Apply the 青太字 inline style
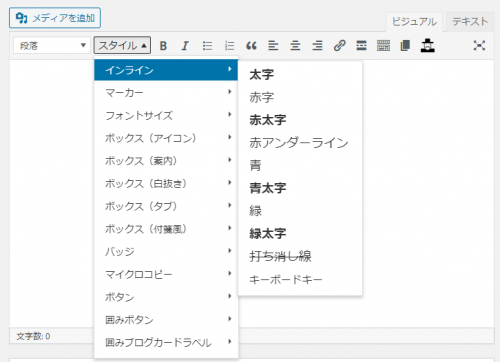Viewport: 500px width, 362px height. coord(300,188)
